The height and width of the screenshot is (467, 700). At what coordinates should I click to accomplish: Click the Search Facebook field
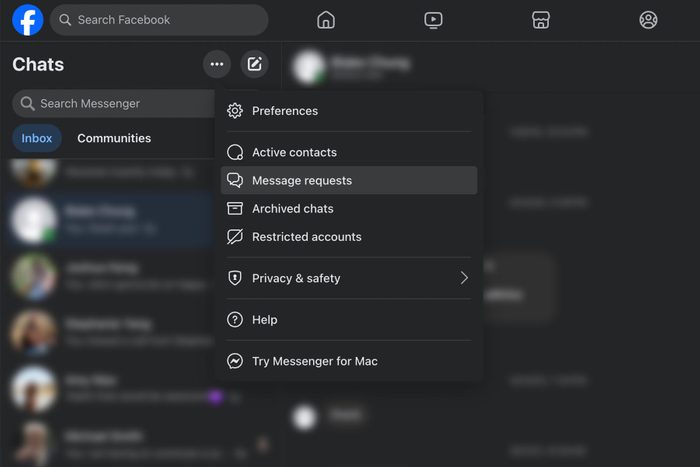pos(160,20)
